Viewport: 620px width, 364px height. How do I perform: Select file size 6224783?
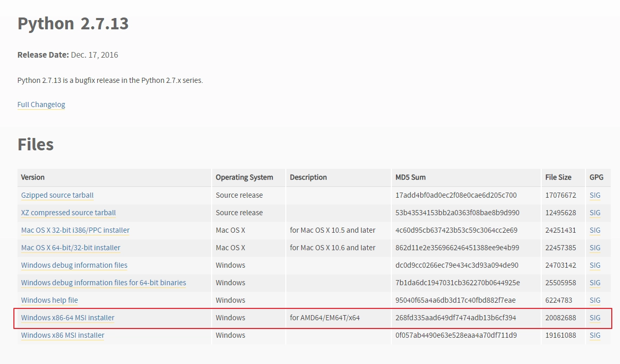(559, 300)
